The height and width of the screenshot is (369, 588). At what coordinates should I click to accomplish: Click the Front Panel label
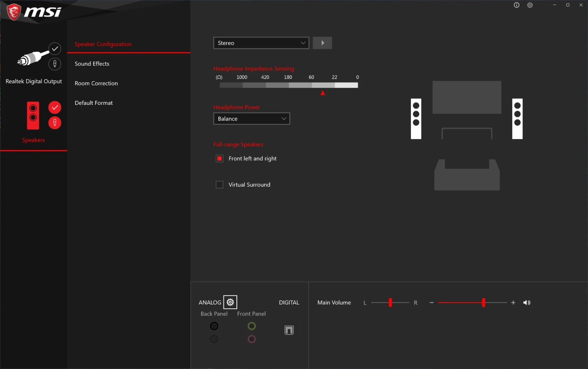251,314
